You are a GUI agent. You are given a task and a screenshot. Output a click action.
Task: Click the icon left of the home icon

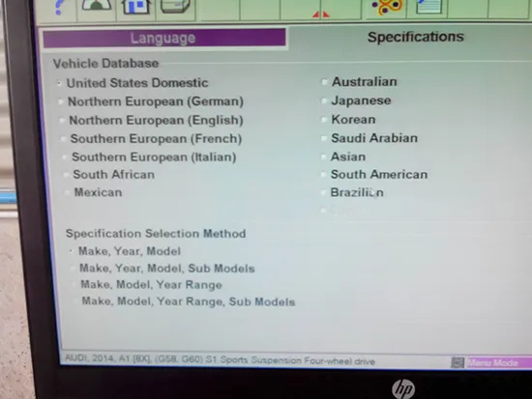click(x=97, y=6)
